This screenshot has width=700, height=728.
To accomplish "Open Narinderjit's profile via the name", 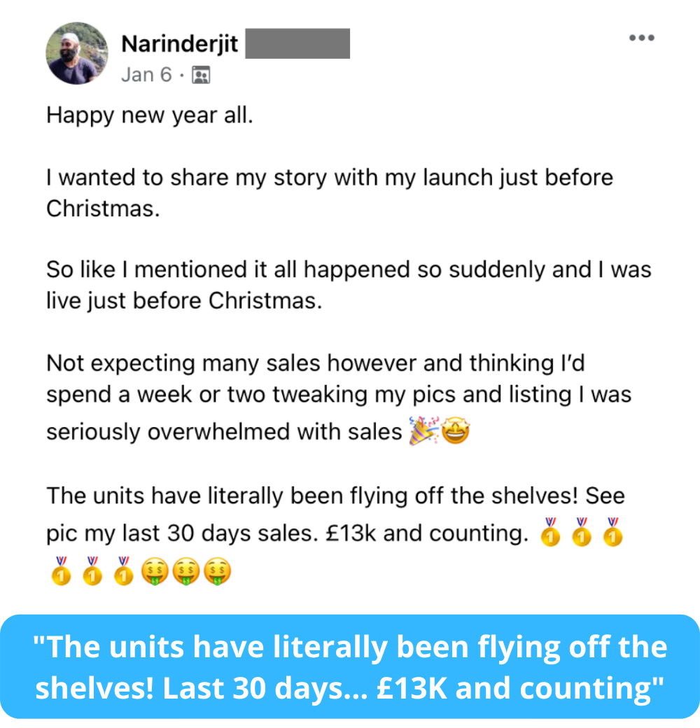I will pos(179,44).
